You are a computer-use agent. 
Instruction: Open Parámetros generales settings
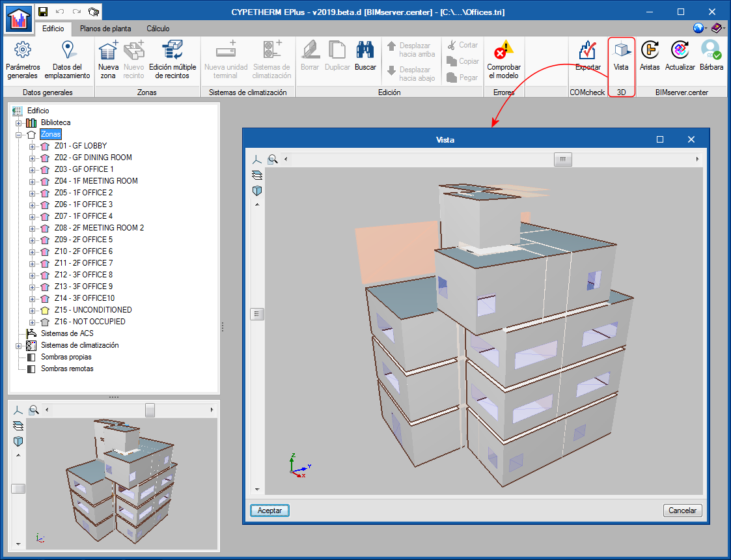pos(23,60)
